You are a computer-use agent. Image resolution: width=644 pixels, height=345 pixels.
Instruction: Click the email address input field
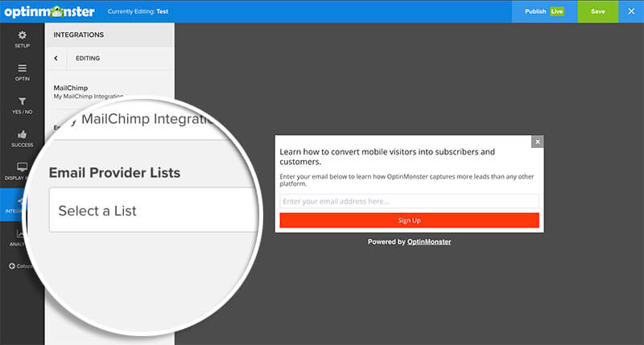point(409,201)
